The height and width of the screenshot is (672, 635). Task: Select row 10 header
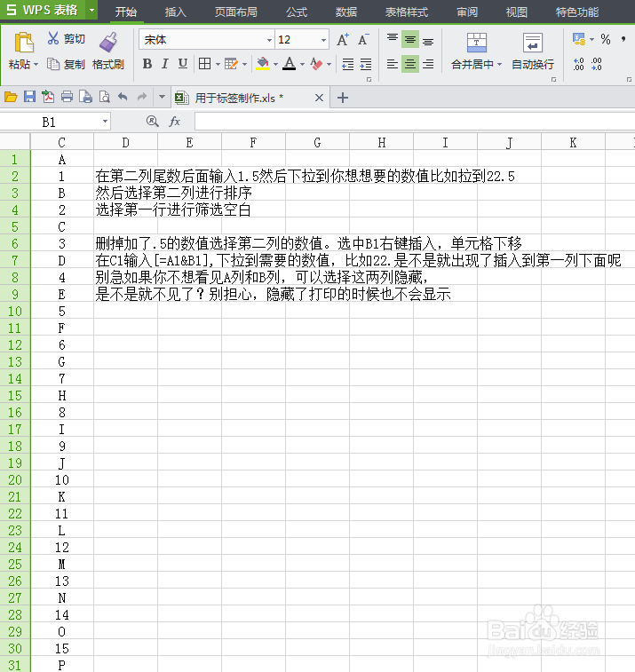point(15,311)
